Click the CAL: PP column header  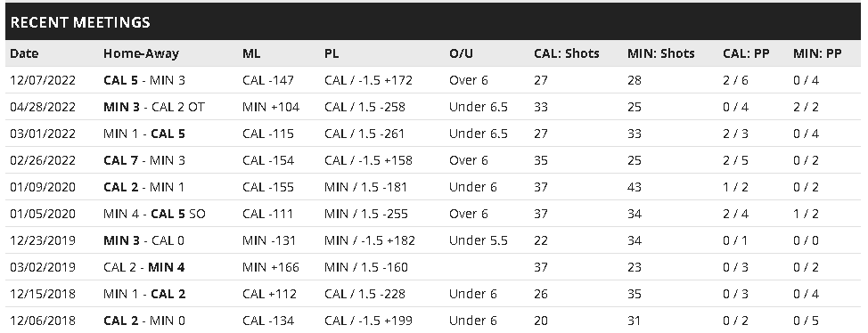pos(746,53)
